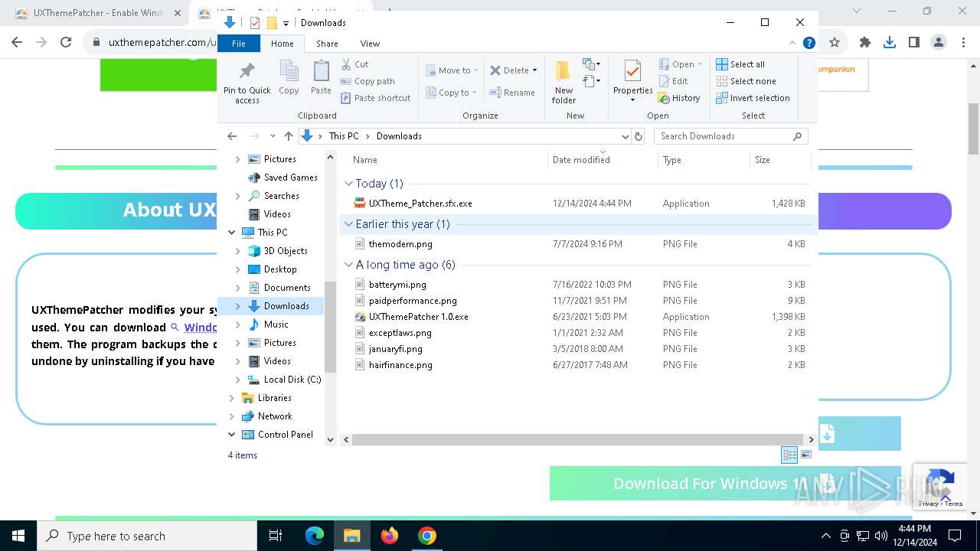Expand Network tree node
The image size is (980, 551).
232,416
